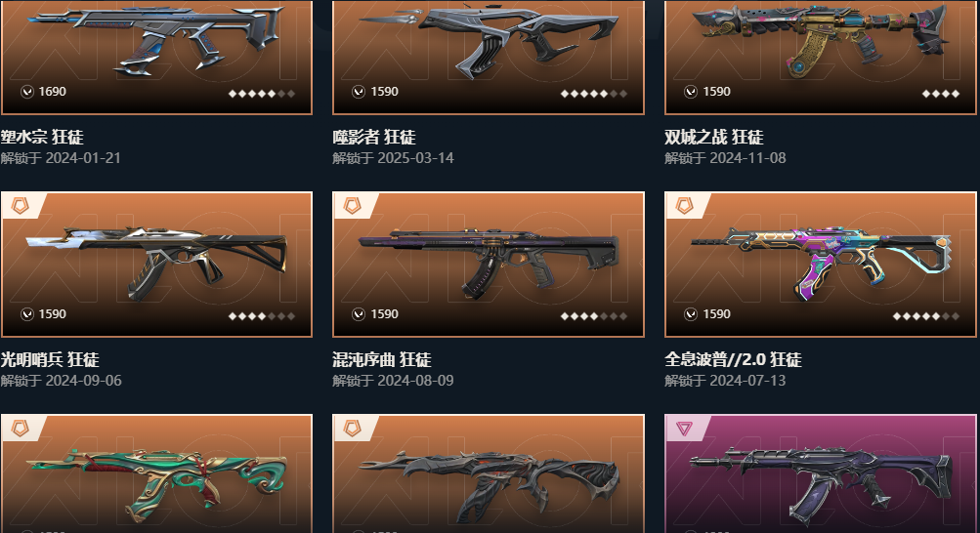The image size is (980, 533).
Task: Click upgrade level diamonds on 塑水宗 狂徒 card
Action: (x=262, y=94)
